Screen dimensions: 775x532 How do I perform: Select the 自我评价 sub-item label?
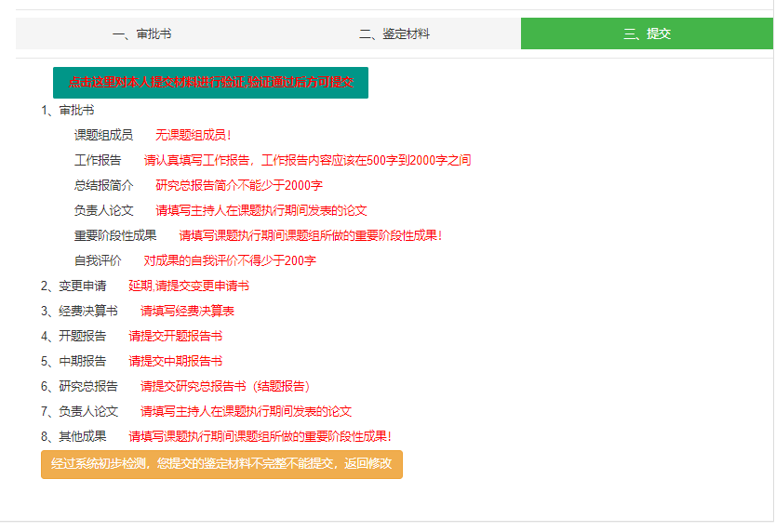[x=98, y=260]
